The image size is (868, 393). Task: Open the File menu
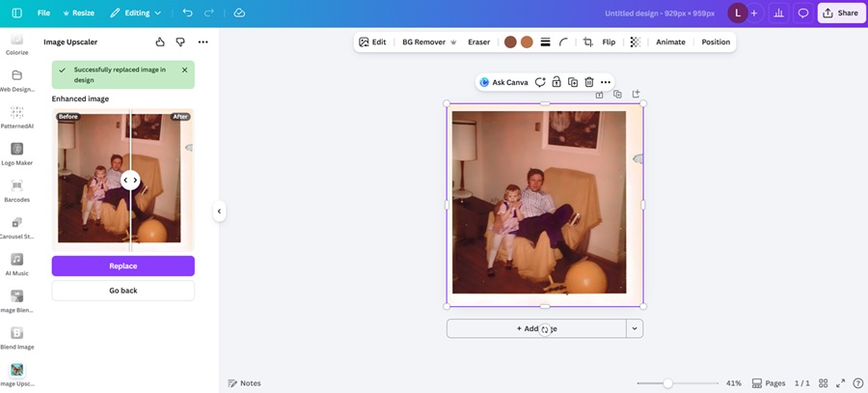pos(43,13)
